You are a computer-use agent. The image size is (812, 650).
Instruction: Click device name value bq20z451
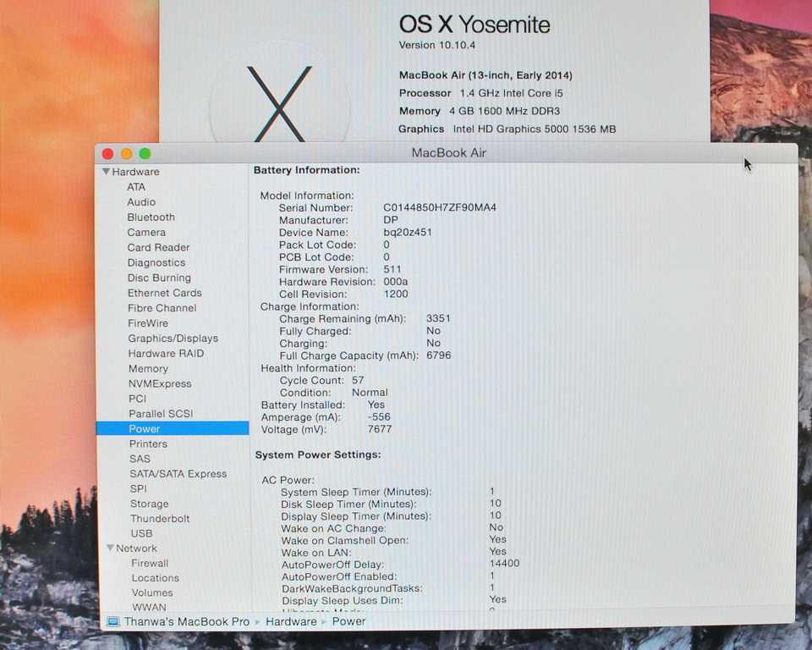point(408,232)
